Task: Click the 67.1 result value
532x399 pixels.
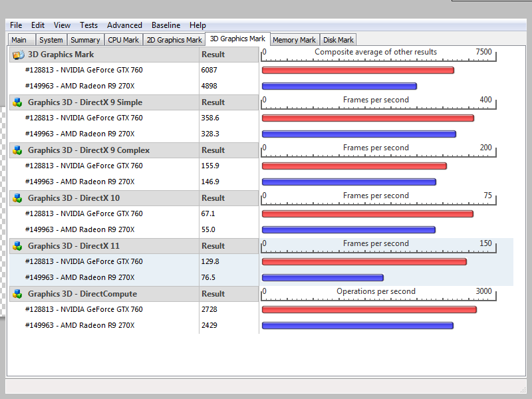Action: 208,213
